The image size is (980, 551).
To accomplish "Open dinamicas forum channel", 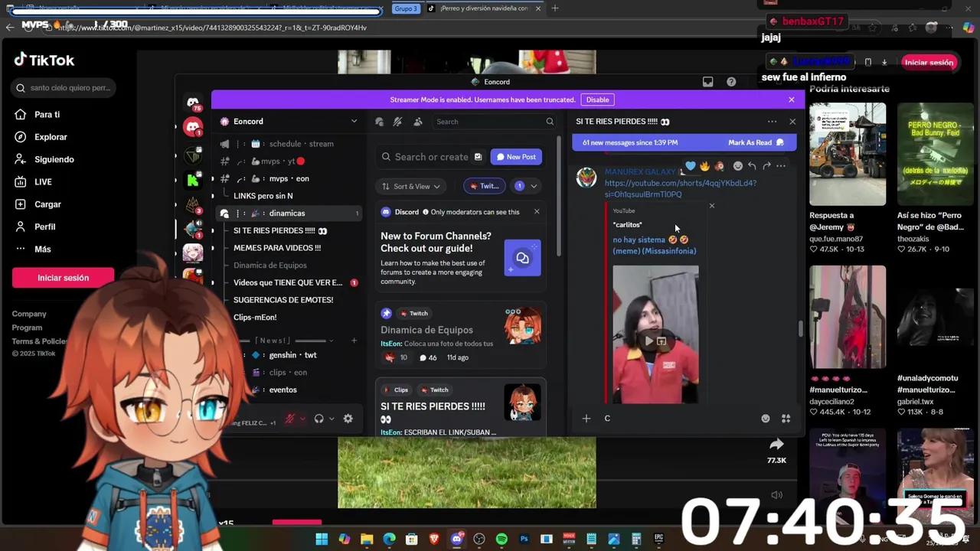I will pos(289,214).
